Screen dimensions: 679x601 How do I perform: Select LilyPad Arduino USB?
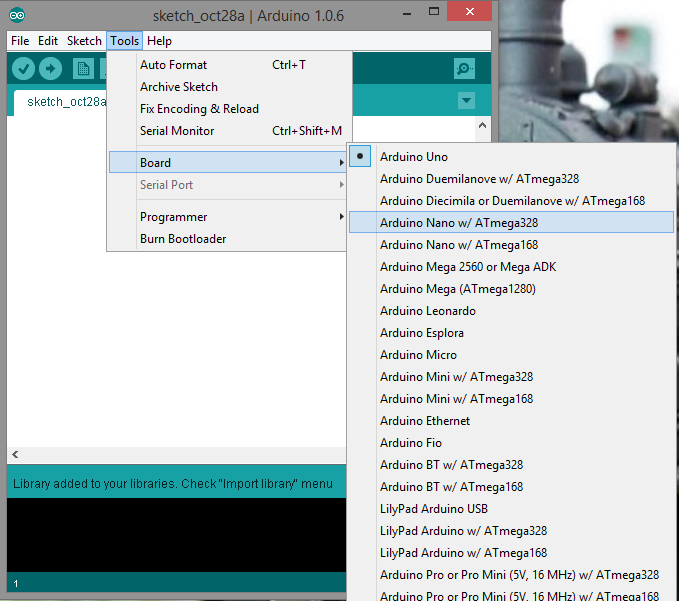click(x=511, y=509)
